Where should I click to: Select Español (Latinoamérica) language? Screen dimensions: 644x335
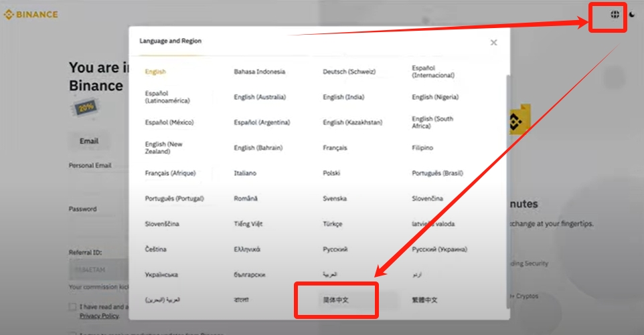[167, 97]
